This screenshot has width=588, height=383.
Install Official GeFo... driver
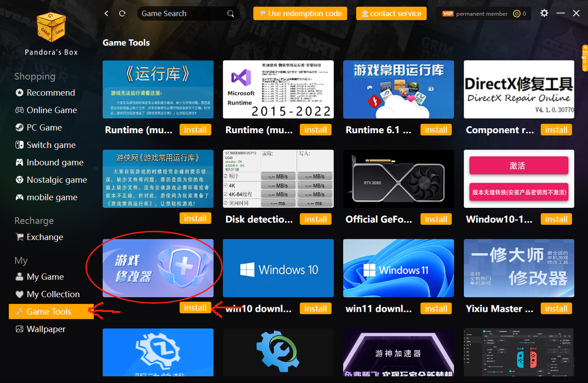436,219
